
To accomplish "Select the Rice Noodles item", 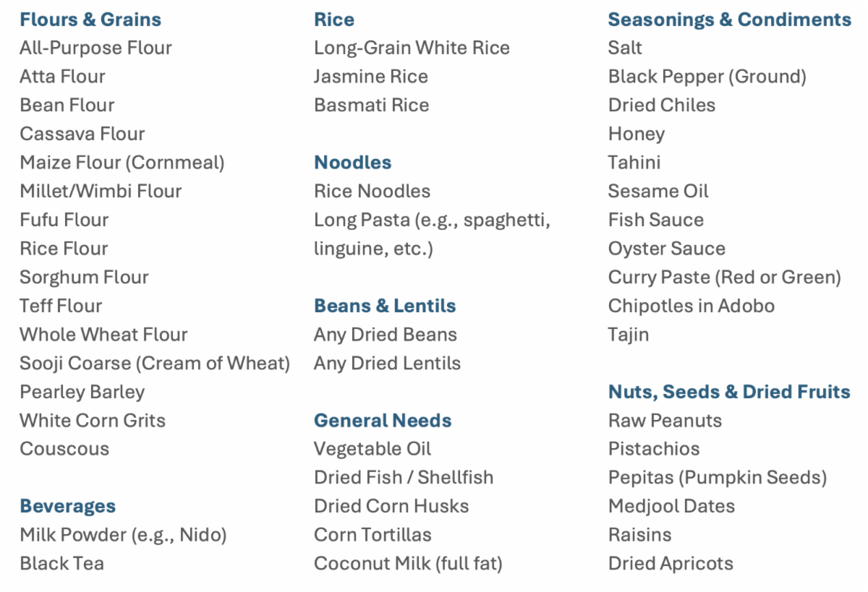I will (372, 192).
